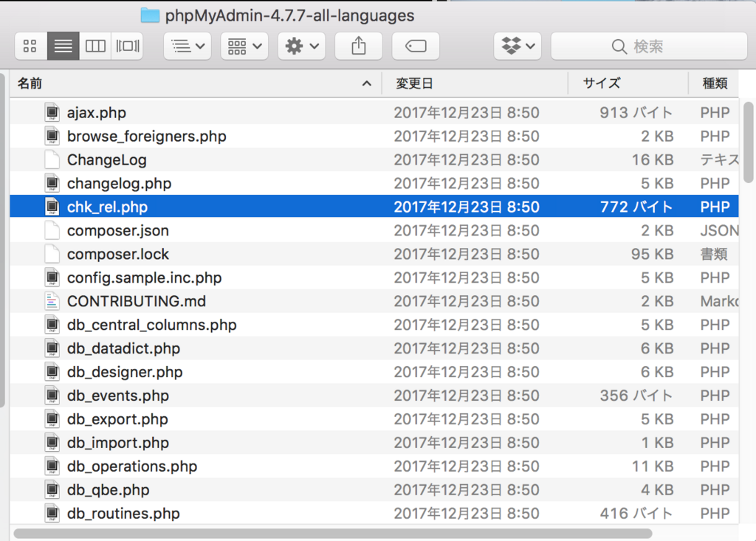Select the composer.json file name

click(117, 230)
